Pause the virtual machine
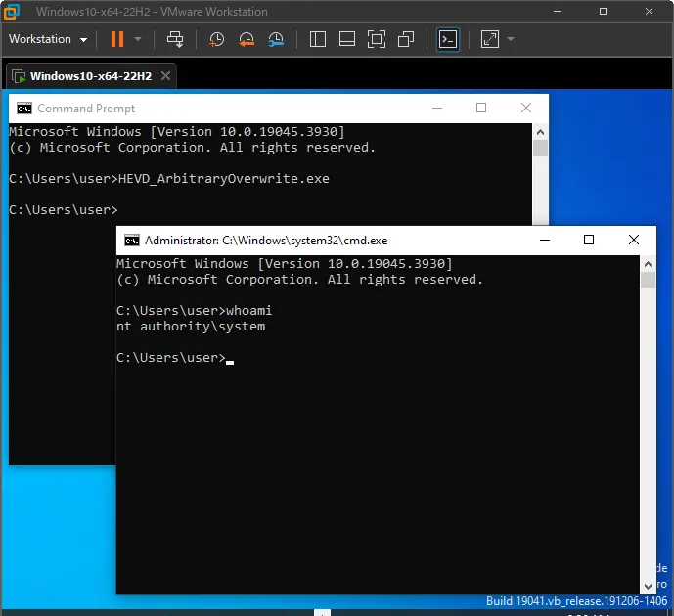Viewport: 674px width, 616px height. (x=117, y=39)
